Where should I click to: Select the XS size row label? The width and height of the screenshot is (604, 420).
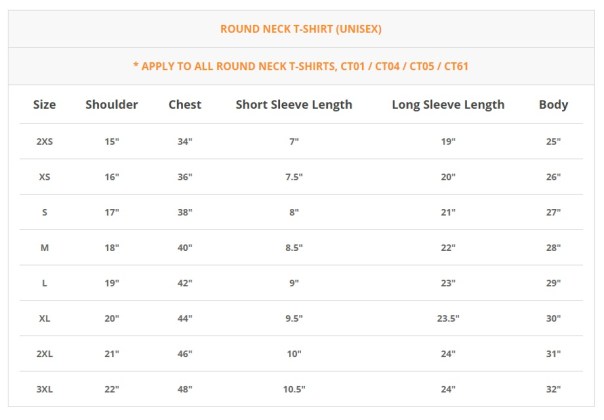[x=44, y=177]
